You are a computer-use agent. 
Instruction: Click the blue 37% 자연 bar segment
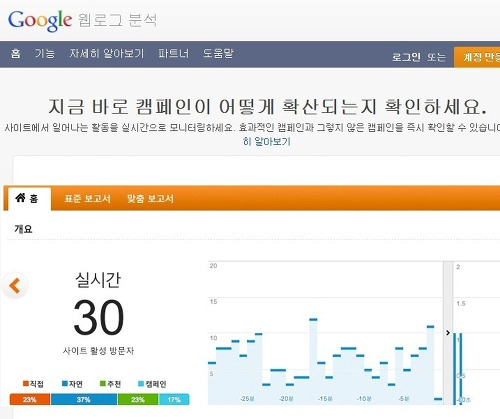pos(84,399)
